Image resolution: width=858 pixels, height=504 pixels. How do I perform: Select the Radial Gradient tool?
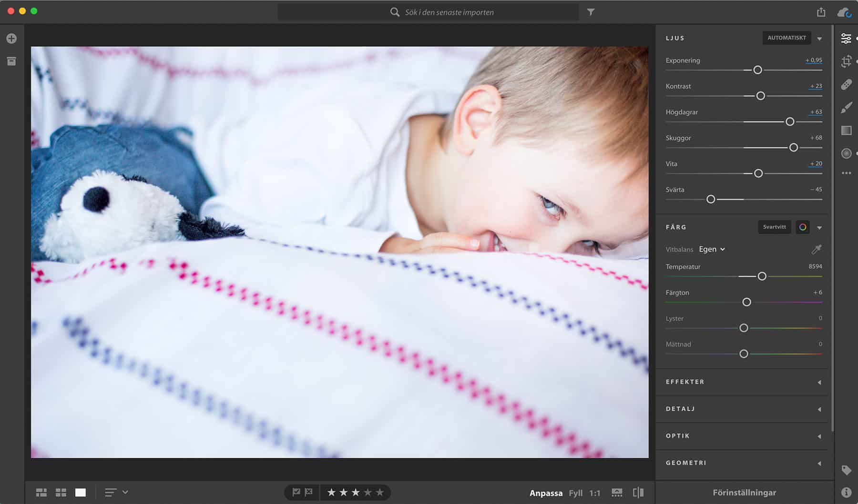[x=846, y=153]
